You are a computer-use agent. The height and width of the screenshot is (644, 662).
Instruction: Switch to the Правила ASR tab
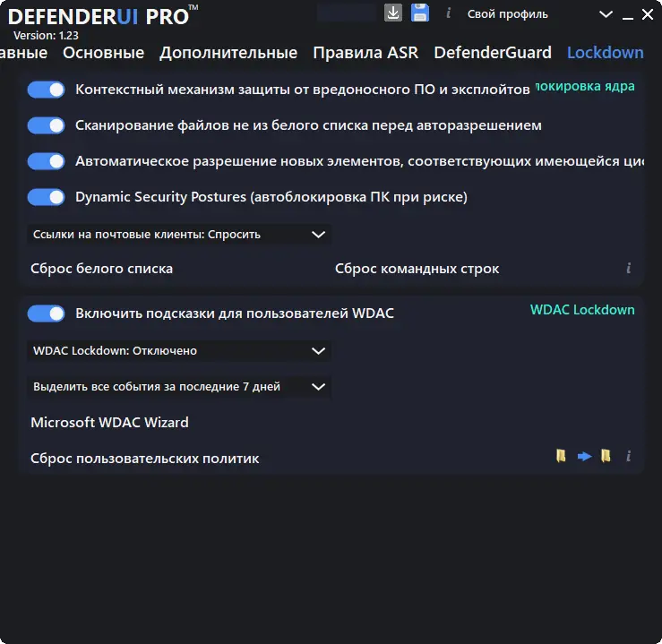click(x=365, y=53)
